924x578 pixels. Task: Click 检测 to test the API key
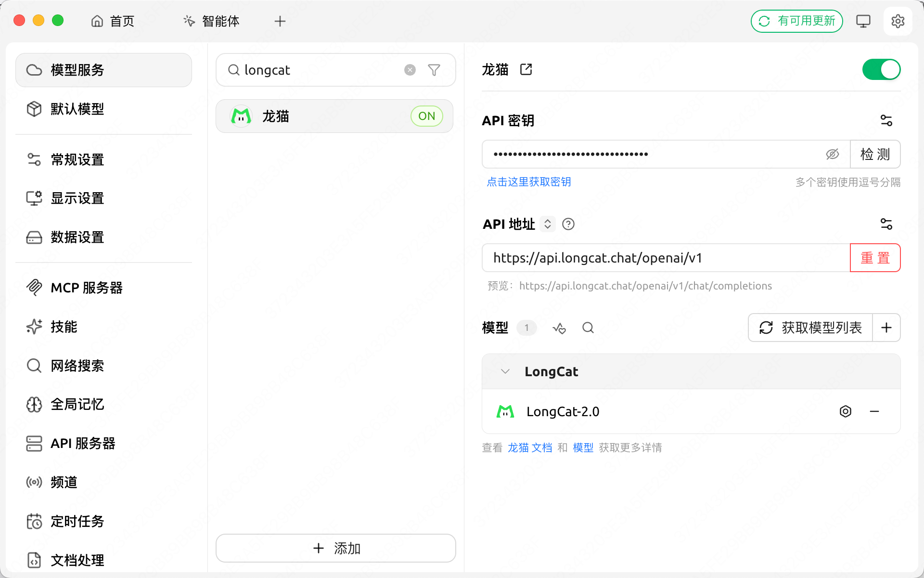coord(875,154)
